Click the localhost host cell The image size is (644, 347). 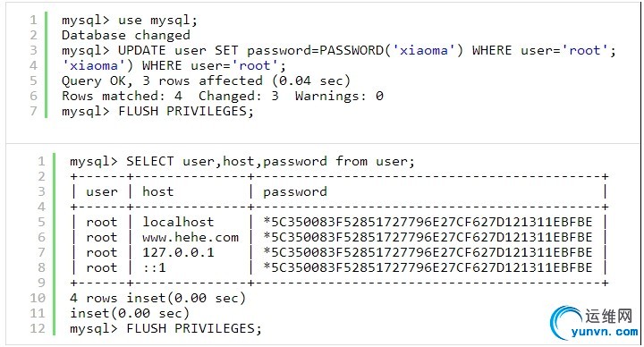[x=178, y=222]
